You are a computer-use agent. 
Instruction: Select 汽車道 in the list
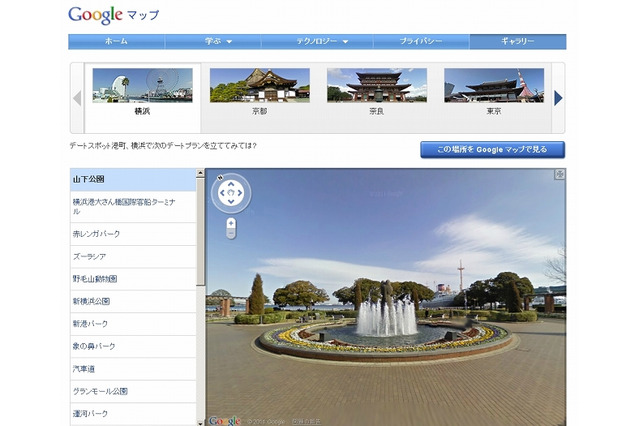pos(133,369)
